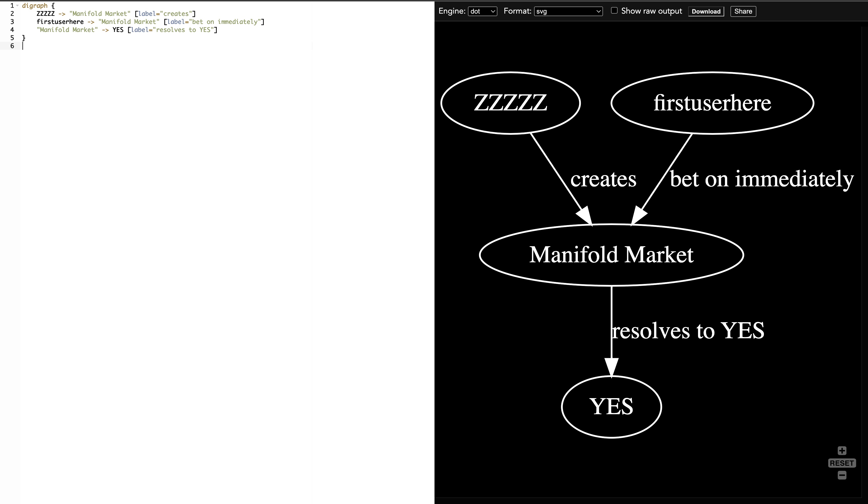This screenshot has height=504, width=868.
Task: Click line number 2 in the gutter
Action: pyautogui.click(x=12, y=13)
